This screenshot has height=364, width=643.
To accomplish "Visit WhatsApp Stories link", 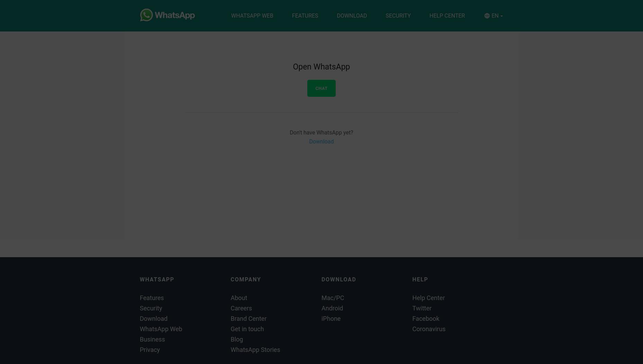I will [x=255, y=350].
